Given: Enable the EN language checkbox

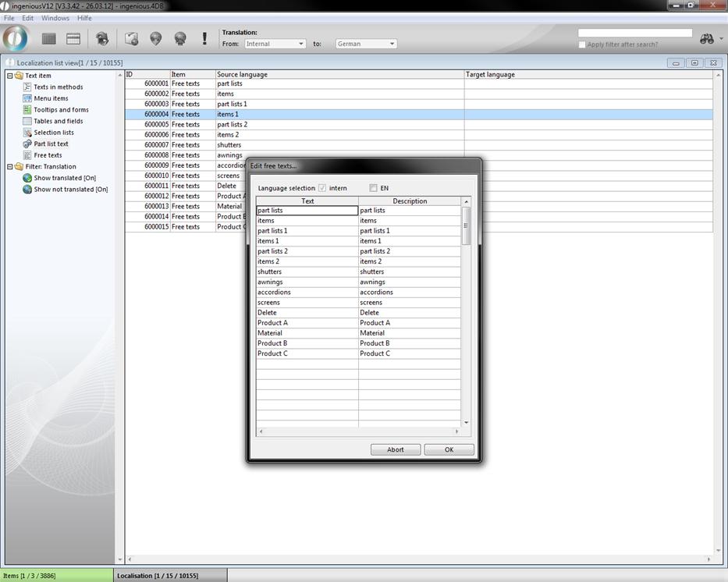Looking at the screenshot, I should click(374, 188).
